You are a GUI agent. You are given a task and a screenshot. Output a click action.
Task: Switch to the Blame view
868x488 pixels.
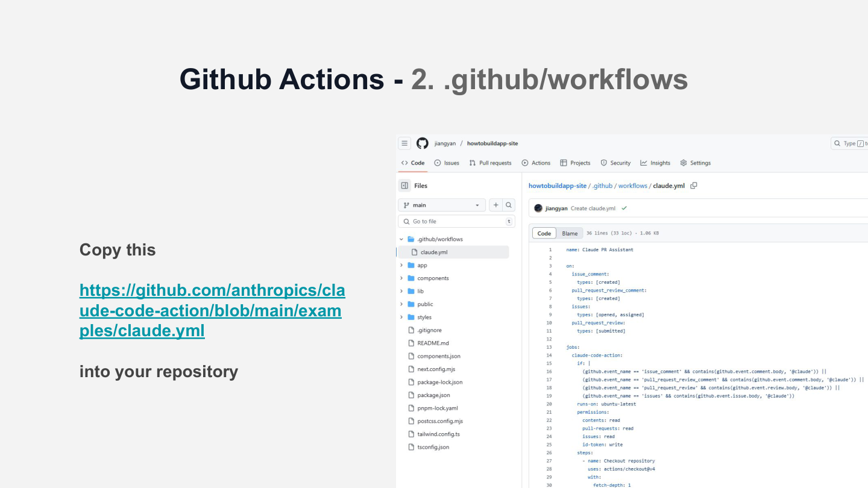point(570,233)
